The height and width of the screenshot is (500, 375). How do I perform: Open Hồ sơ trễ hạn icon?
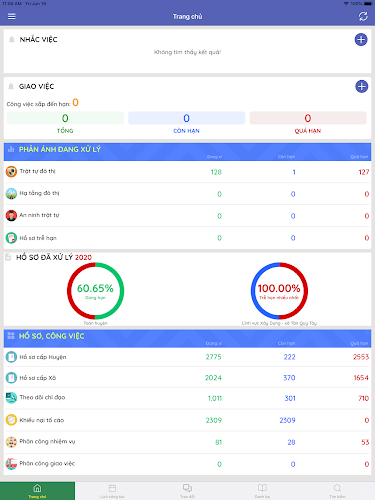coord(11,238)
